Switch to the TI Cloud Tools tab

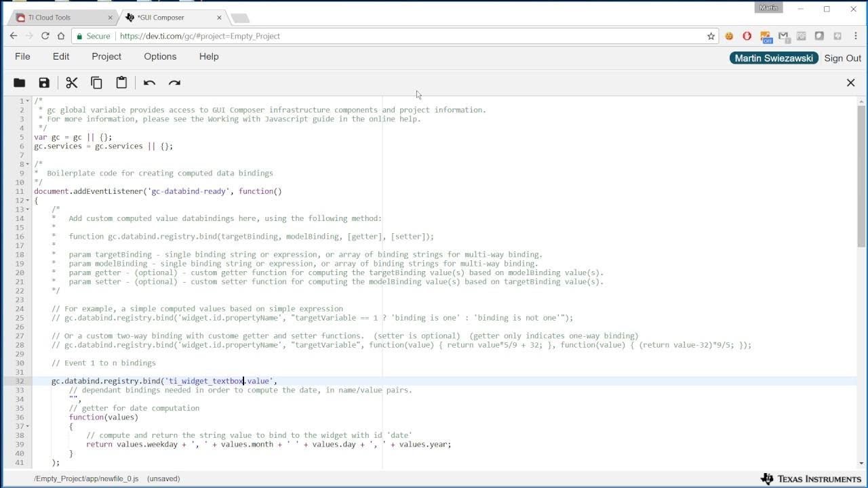[x=61, y=18]
